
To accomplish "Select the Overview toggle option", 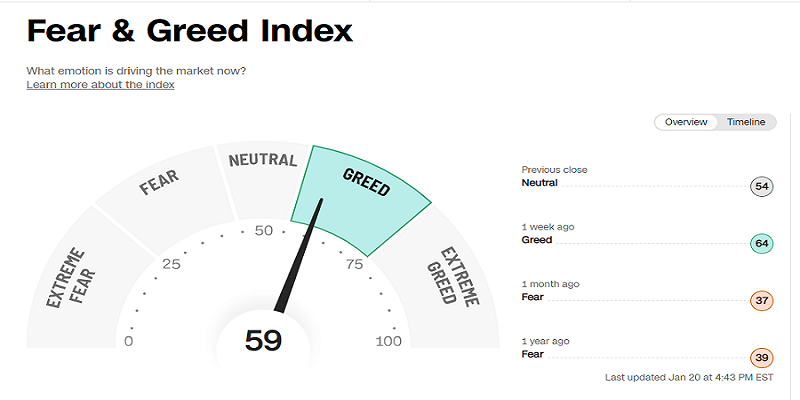I will [686, 122].
